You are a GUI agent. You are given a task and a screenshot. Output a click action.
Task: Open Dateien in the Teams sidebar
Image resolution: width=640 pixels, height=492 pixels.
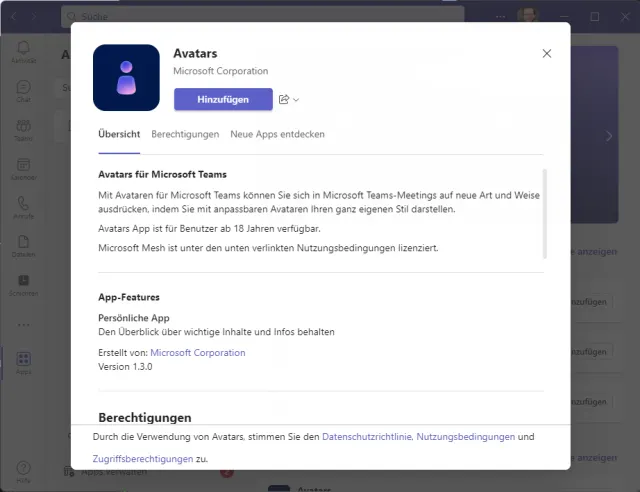[x=23, y=246]
